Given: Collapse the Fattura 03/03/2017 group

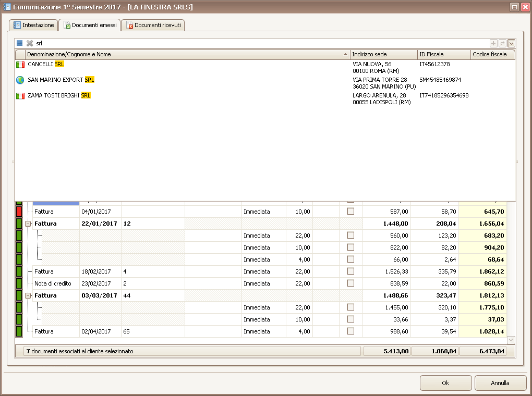Looking at the screenshot, I should (x=28, y=295).
